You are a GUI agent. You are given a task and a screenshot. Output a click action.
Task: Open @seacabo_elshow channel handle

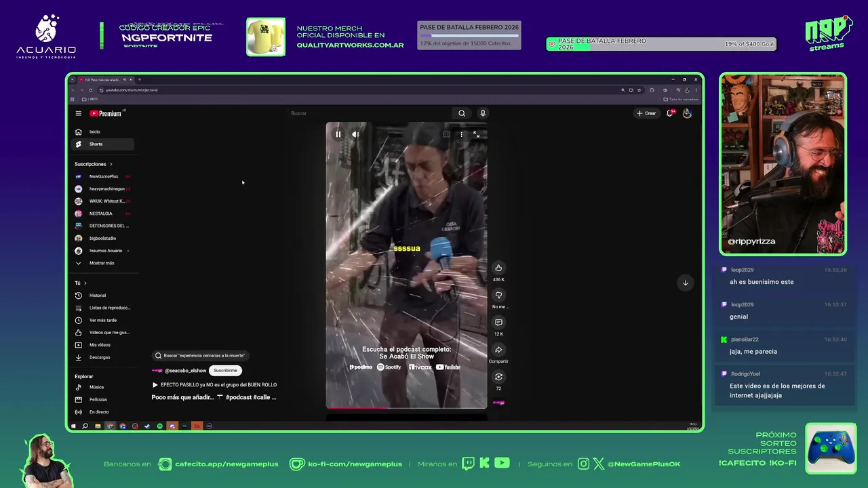click(x=185, y=371)
